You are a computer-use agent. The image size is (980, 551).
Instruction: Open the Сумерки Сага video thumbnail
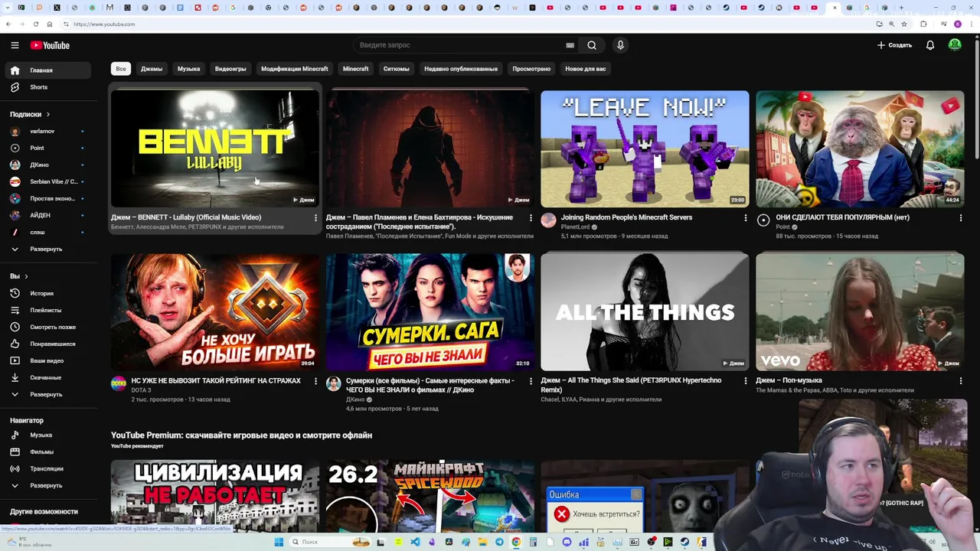(x=430, y=311)
